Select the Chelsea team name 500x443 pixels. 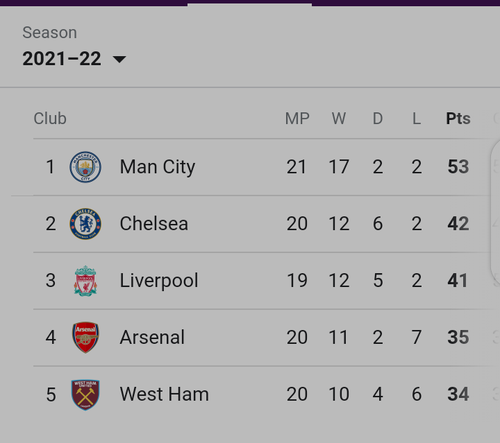pos(154,224)
